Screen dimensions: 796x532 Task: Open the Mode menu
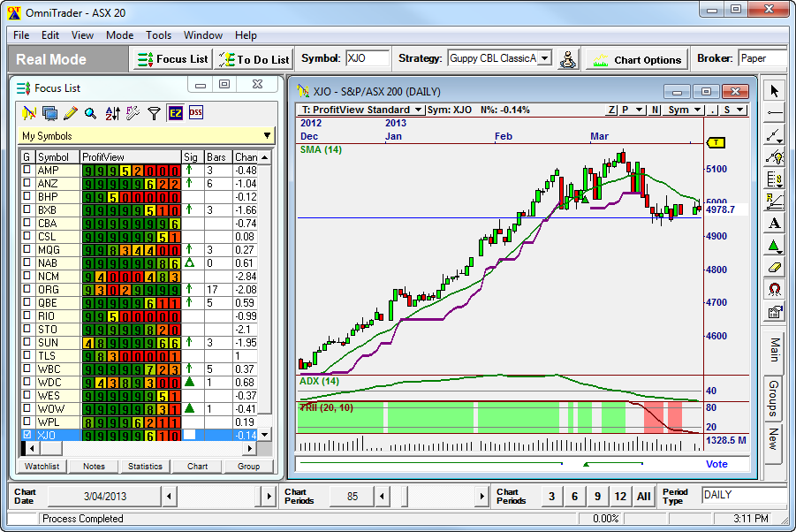[120, 35]
